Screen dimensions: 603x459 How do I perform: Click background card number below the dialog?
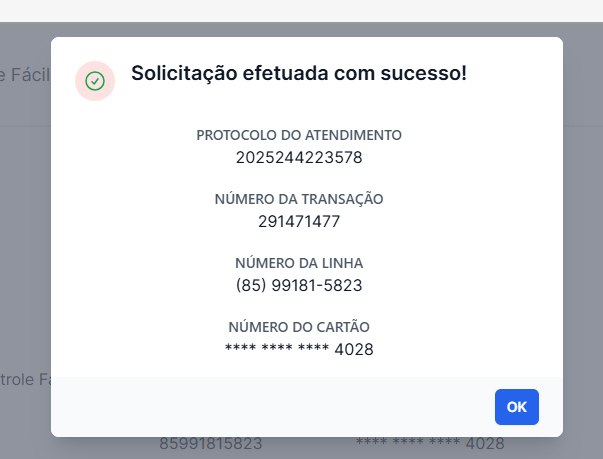pos(430,444)
